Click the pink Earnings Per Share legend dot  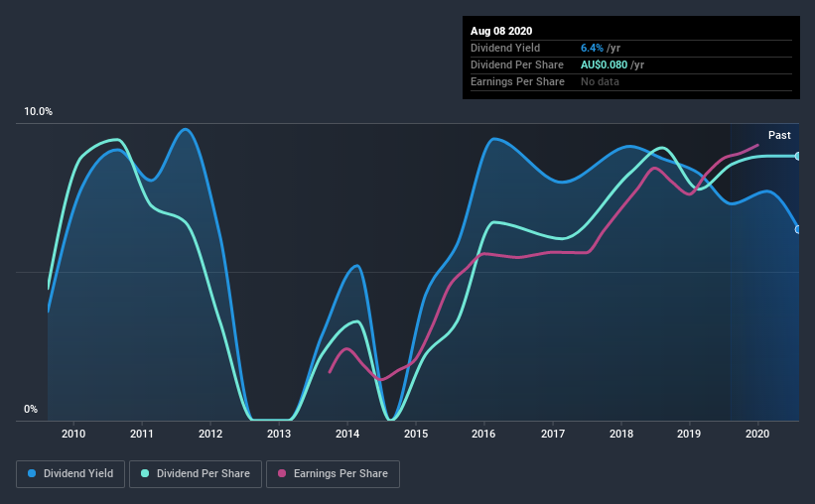tap(282, 473)
